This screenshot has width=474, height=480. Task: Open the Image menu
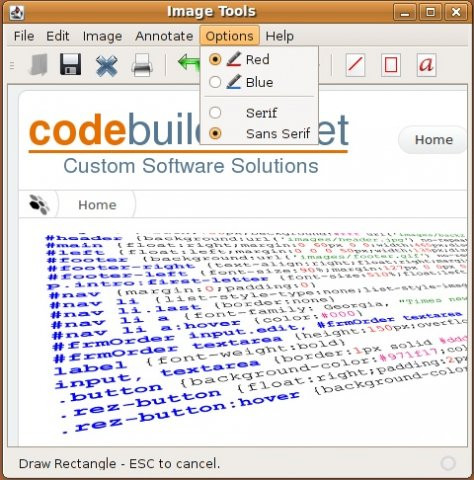point(102,36)
